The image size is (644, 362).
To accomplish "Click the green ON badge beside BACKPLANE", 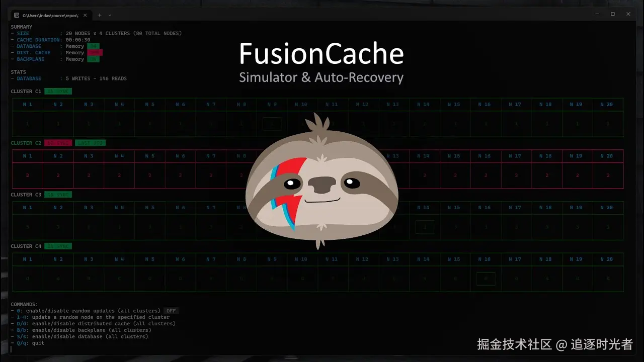I will click(x=93, y=59).
